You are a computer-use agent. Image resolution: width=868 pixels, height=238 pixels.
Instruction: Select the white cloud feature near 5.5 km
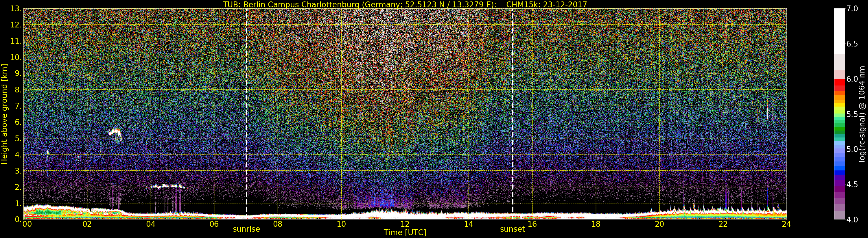(x=115, y=133)
